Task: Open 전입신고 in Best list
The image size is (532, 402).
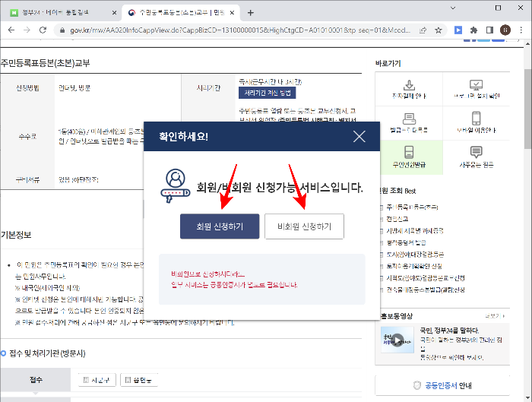Action: point(397,219)
